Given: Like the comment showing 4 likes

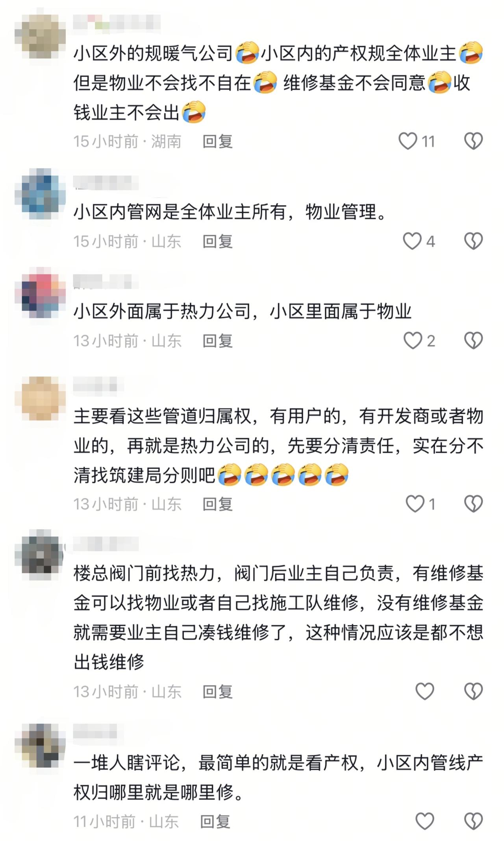Looking at the screenshot, I should point(412,241).
